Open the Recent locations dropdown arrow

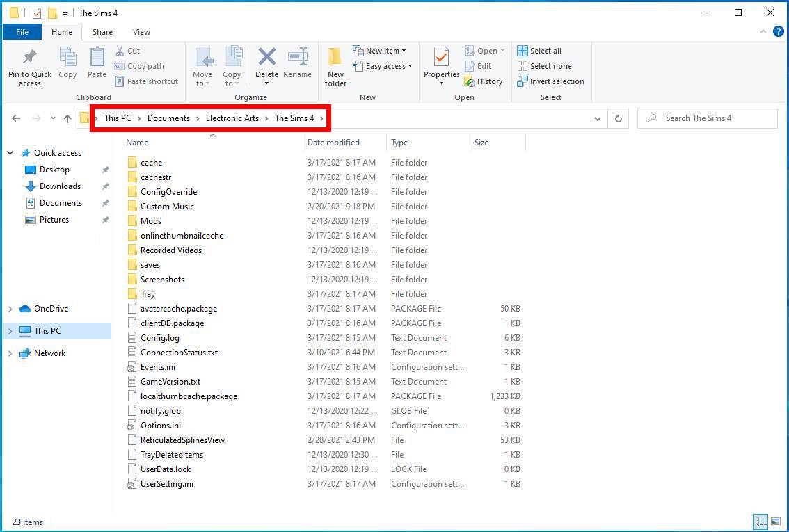click(x=53, y=119)
